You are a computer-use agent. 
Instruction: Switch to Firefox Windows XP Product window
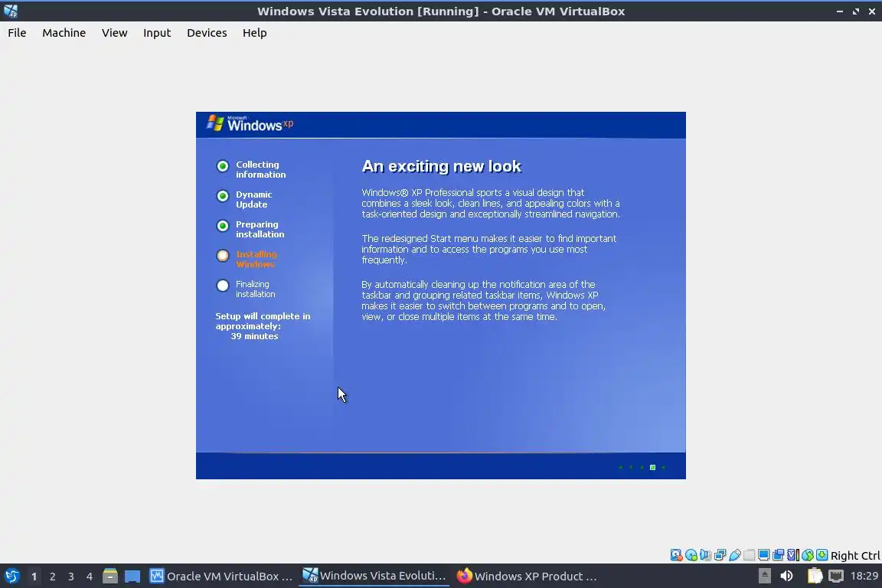[527, 577]
